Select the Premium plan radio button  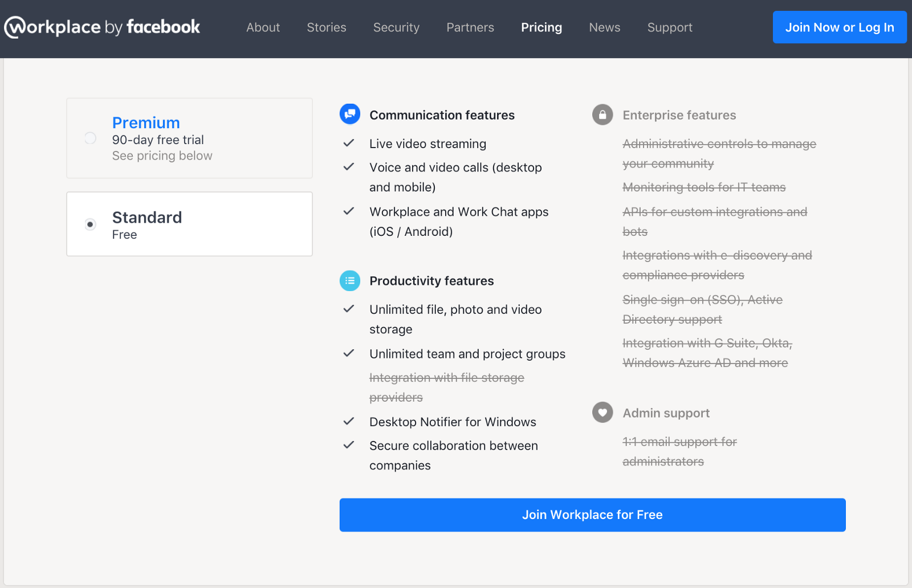coord(90,138)
